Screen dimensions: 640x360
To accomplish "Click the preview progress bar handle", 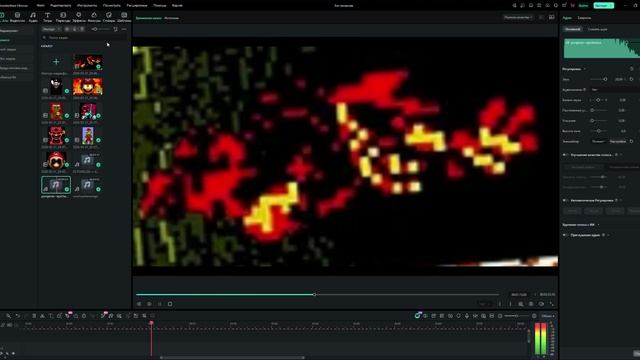I will [x=314, y=294].
